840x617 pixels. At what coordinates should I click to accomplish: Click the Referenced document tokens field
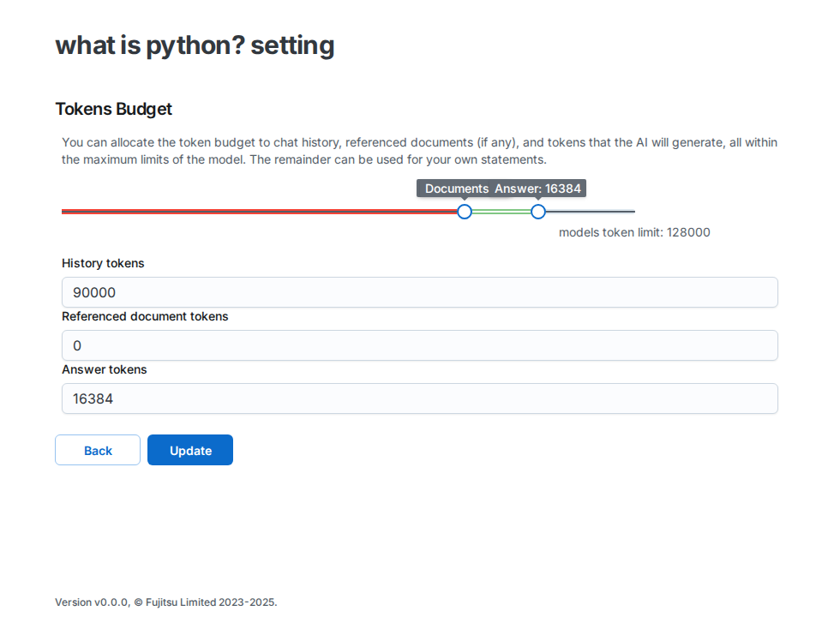[419, 345]
